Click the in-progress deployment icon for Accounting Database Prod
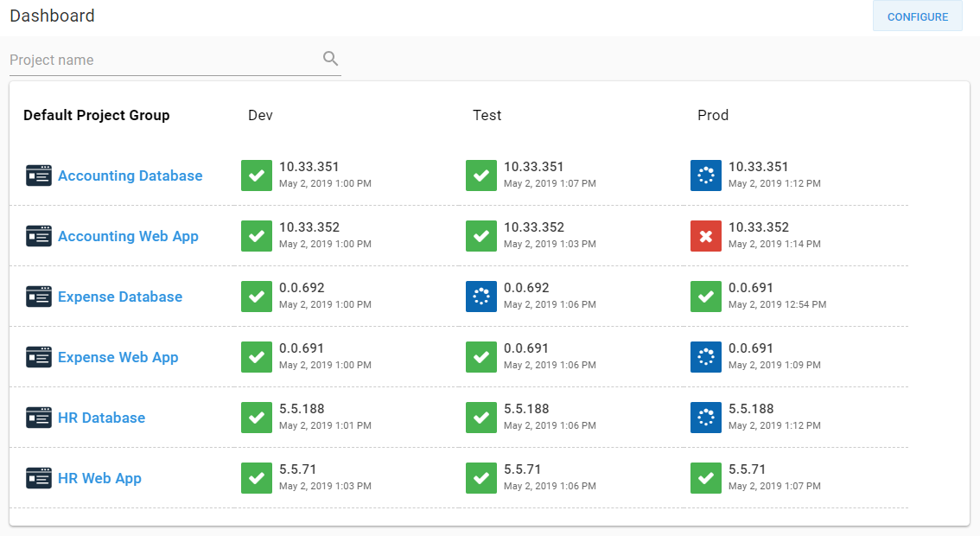The width and height of the screenshot is (980, 536). (706, 175)
